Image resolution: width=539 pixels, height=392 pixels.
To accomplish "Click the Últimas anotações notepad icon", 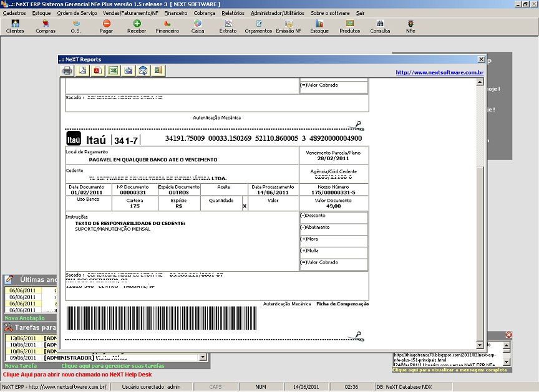I will click(x=9, y=280).
